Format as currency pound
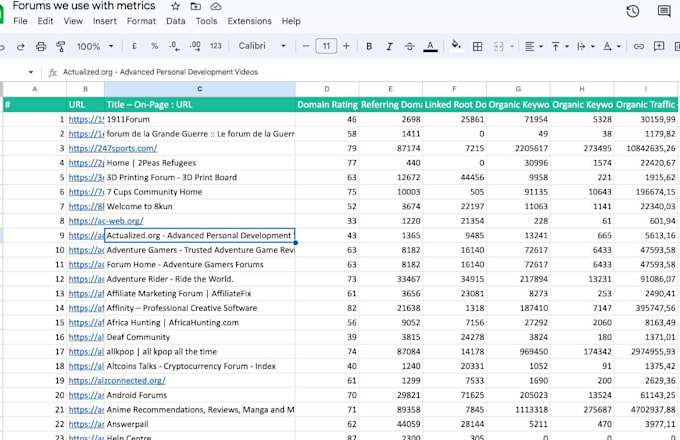This screenshot has width=680, height=440. [x=134, y=46]
